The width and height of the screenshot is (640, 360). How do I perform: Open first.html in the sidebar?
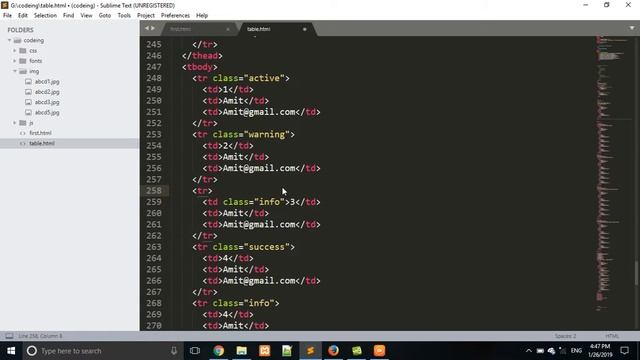pos(40,133)
